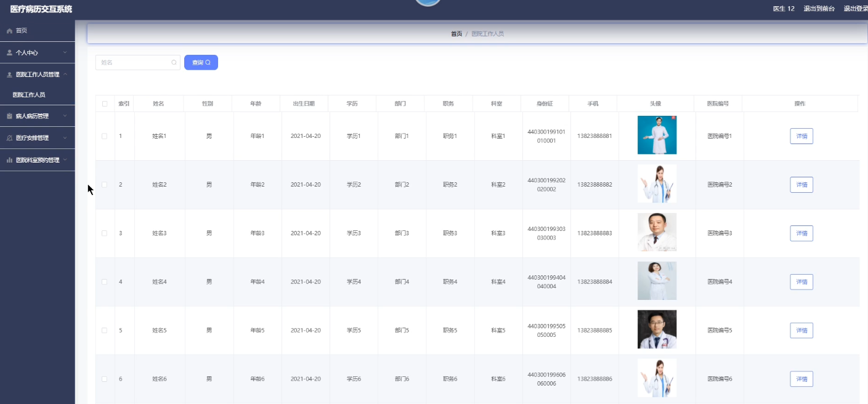
Task: Click the 出生日期 column header
Action: click(304, 103)
